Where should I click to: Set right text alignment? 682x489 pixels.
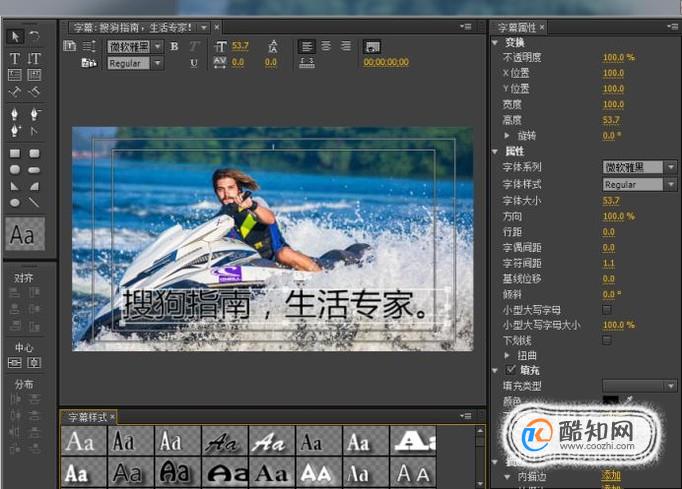point(346,46)
